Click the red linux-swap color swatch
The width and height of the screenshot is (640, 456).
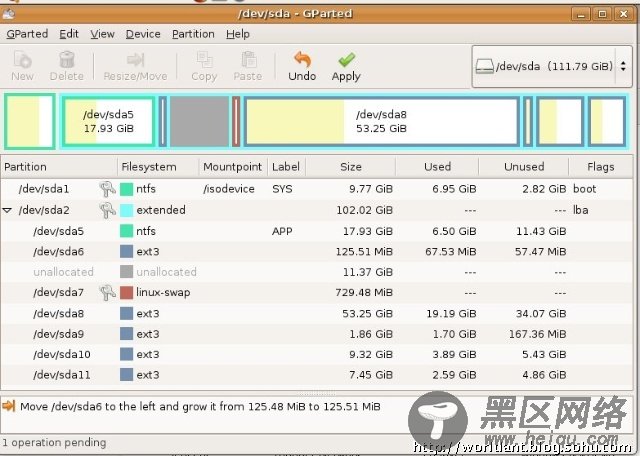pos(127,292)
